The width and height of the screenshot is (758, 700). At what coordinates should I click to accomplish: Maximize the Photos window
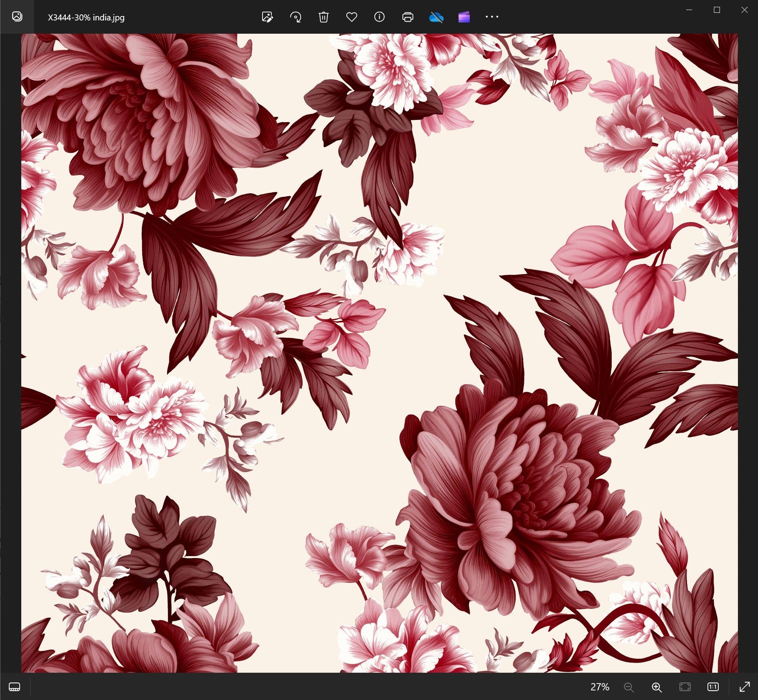click(717, 10)
